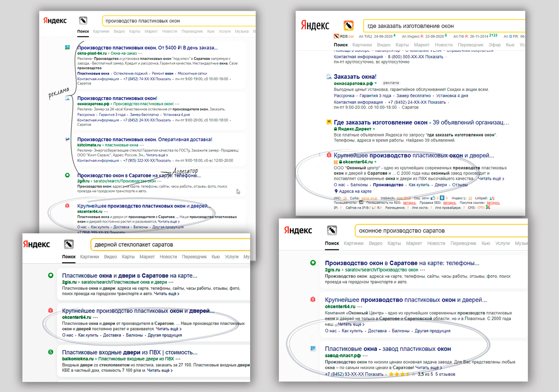Screen dimensions: 560x392
Task: Click search field containing 'где заказать изготовление окон'
Action: point(444,26)
